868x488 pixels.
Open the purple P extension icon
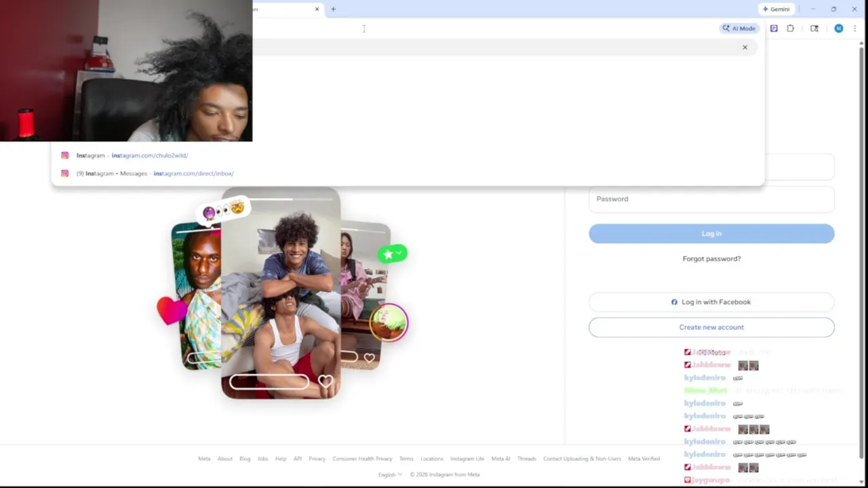point(774,28)
